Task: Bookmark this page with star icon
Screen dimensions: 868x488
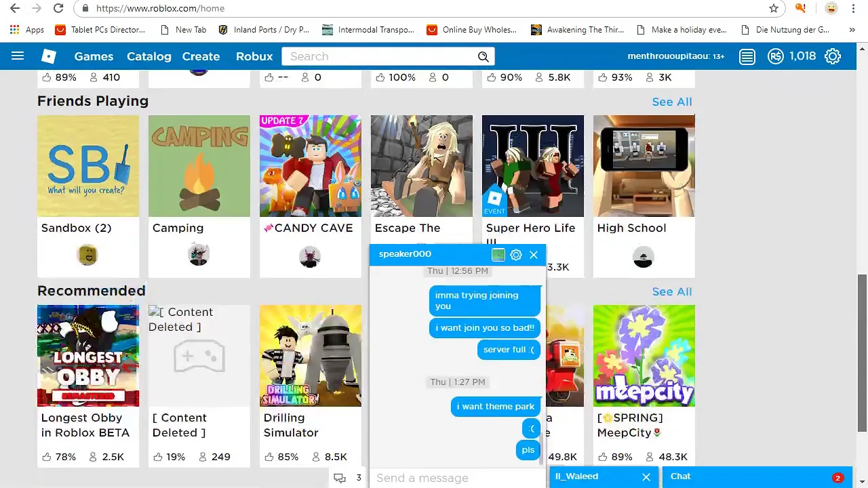Action: click(774, 8)
